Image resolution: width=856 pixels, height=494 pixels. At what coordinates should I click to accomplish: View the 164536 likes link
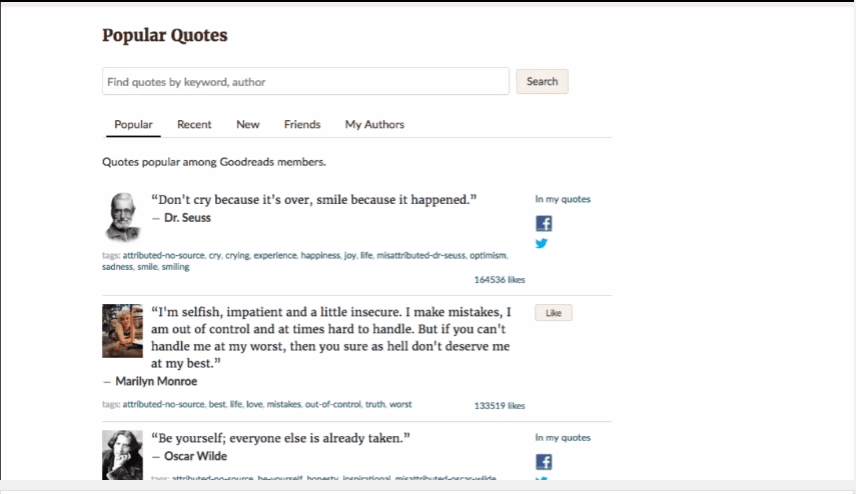pos(499,280)
